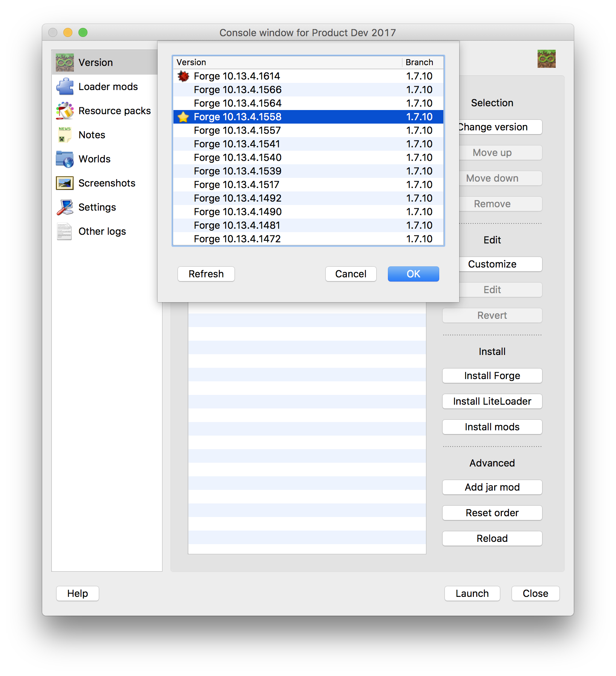Screen dimensions: 616x676
Task: Select Forge 10.13.4.1564 row
Action: [308, 103]
